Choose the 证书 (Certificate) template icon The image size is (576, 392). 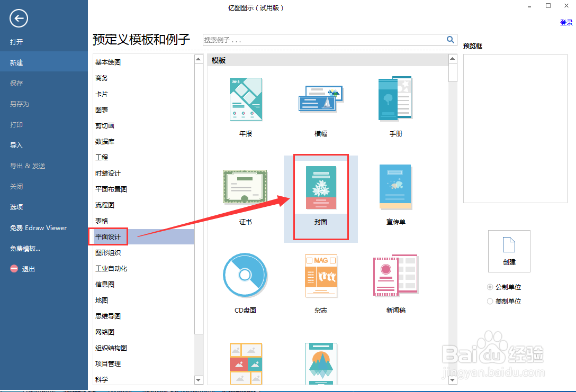[245, 187]
